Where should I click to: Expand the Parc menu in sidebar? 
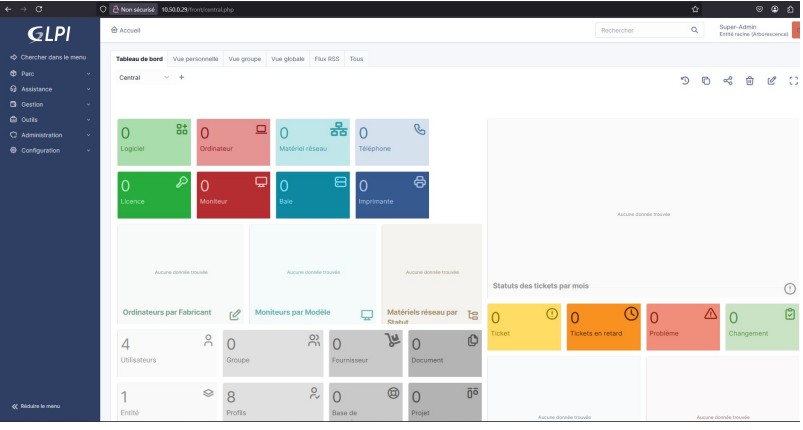click(x=50, y=73)
